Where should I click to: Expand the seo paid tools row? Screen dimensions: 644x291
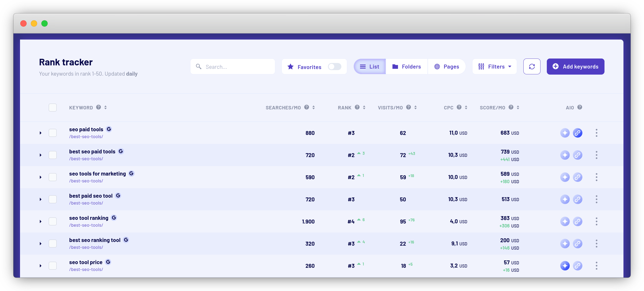[x=41, y=133]
